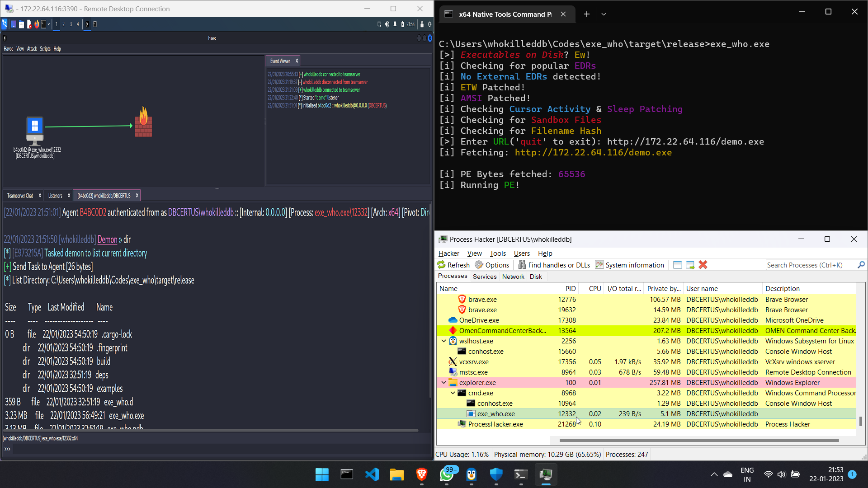This screenshot has height=488, width=868.
Task: Open the Attack menu in Havoc
Action: [x=32, y=49]
